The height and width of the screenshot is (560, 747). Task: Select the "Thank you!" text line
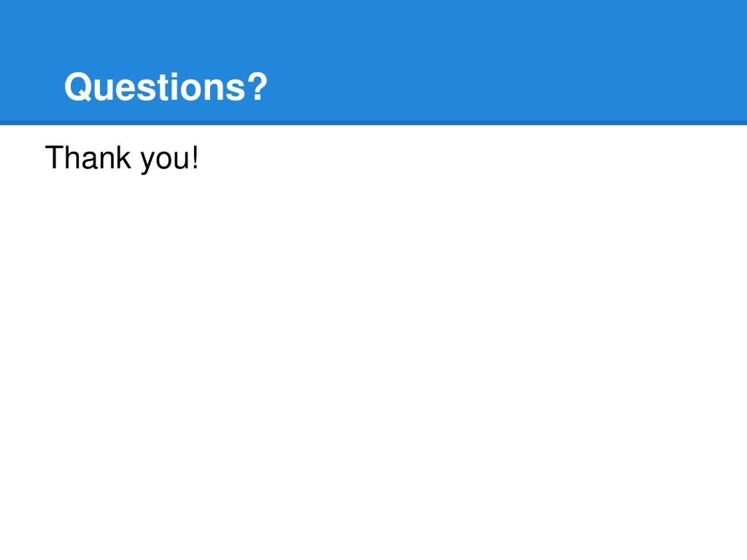point(122,158)
